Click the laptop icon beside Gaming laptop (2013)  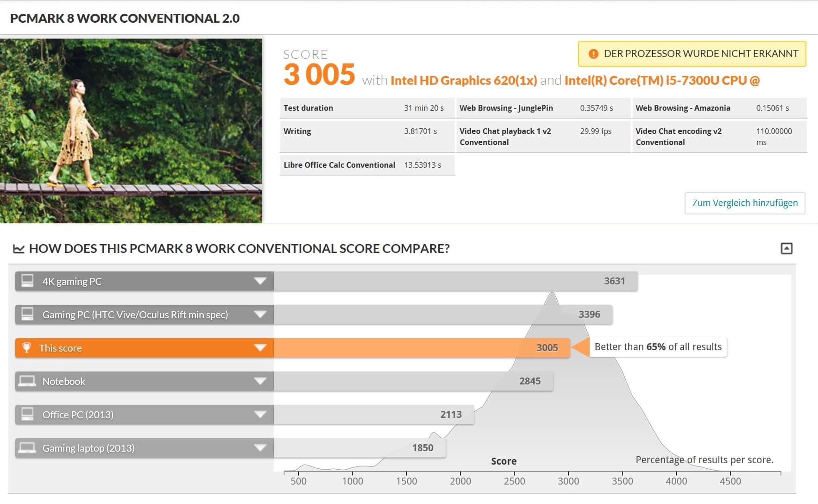(27, 448)
